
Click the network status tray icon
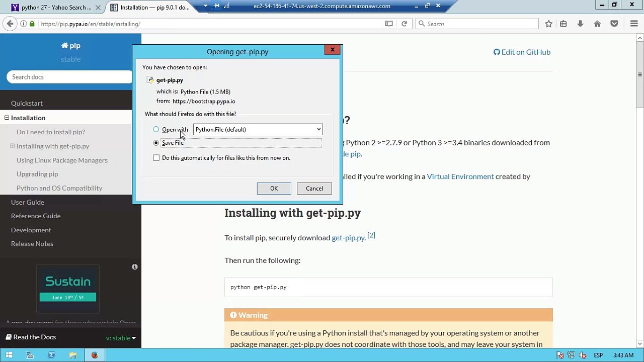pos(572,355)
